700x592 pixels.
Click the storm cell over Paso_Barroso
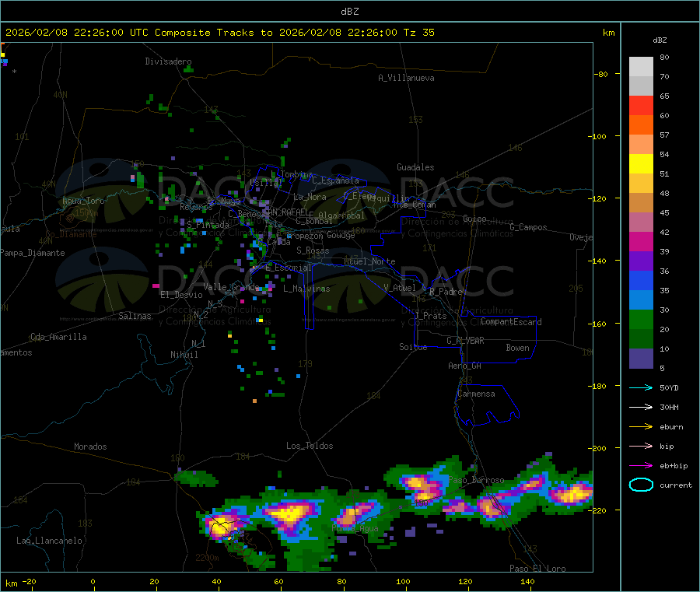[420, 487]
